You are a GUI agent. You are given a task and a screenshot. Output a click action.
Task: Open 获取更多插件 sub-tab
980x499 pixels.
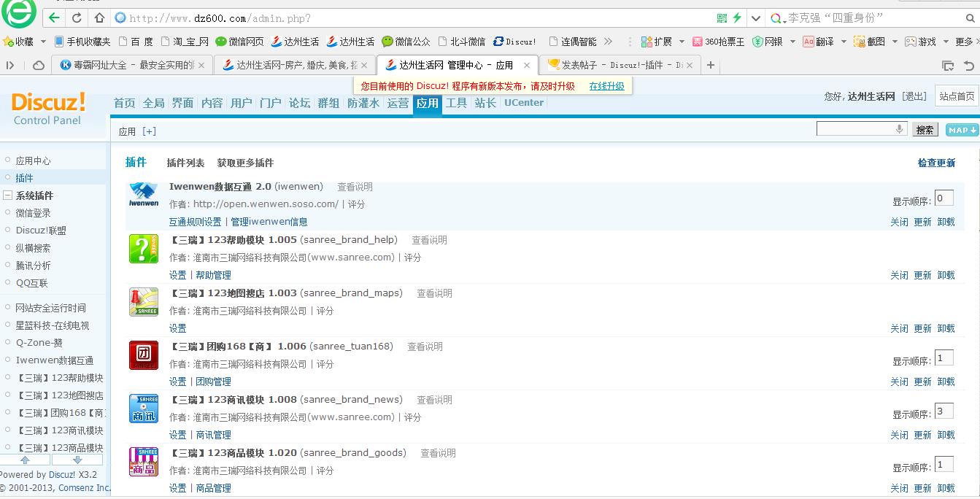tap(245, 163)
